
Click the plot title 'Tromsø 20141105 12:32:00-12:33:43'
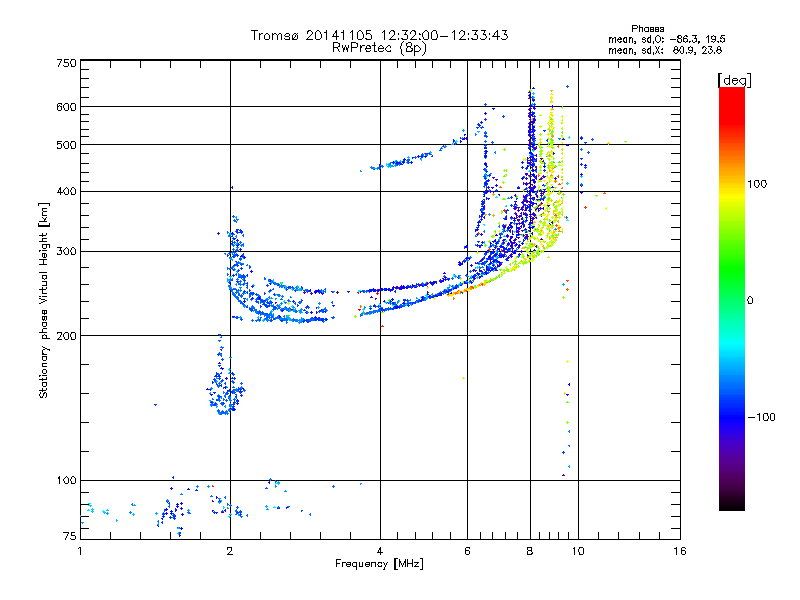[x=379, y=35]
